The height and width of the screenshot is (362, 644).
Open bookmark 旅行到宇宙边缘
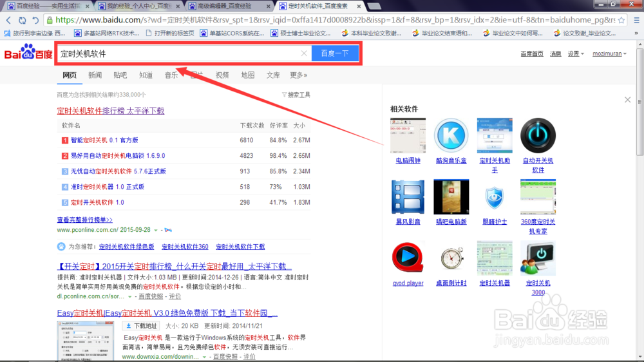click(x=35, y=33)
